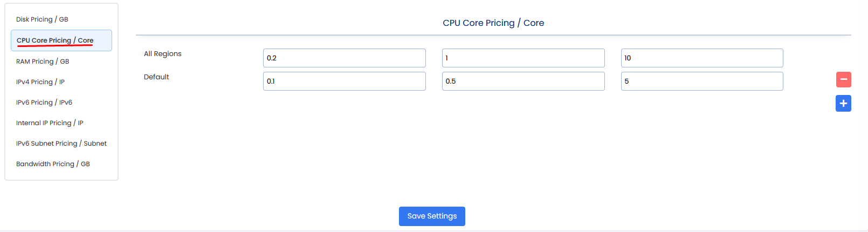868x232 pixels.
Task: Click the blue plus add-row icon
Action: click(843, 103)
